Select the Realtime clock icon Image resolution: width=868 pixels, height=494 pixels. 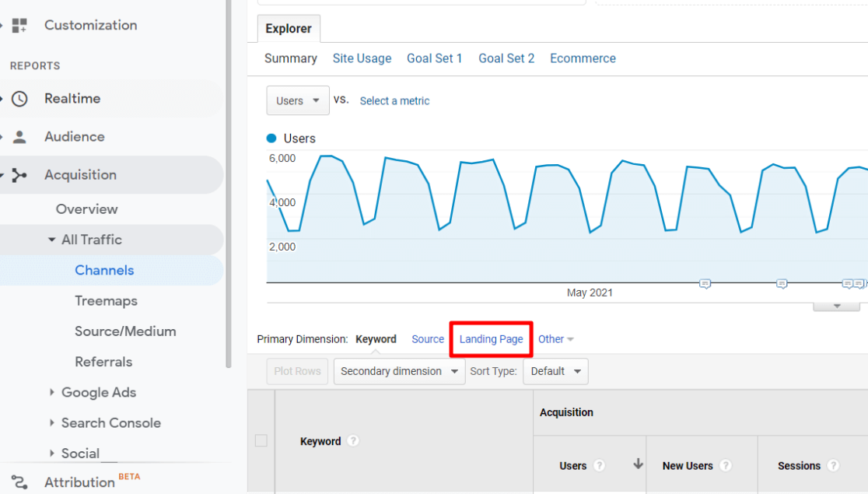[x=19, y=98]
